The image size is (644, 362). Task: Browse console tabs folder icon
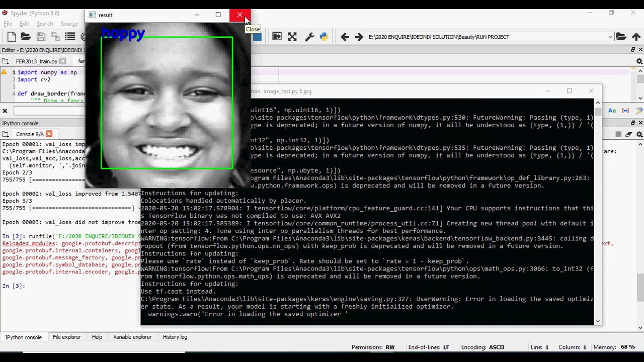point(5,134)
